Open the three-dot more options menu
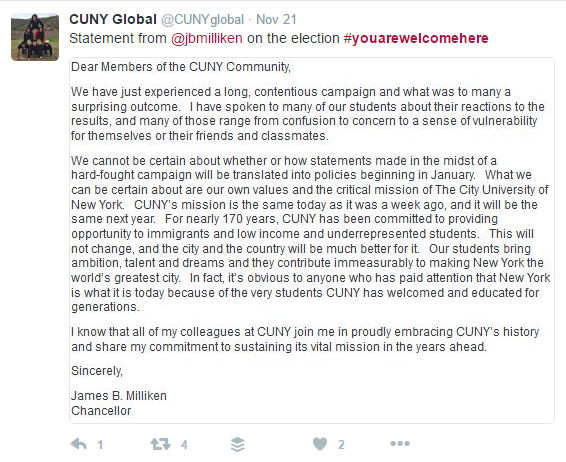 point(400,443)
